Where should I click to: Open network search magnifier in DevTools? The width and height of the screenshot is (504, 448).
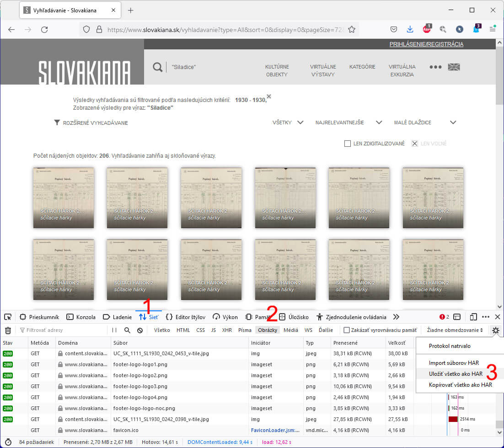(x=127, y=330)
